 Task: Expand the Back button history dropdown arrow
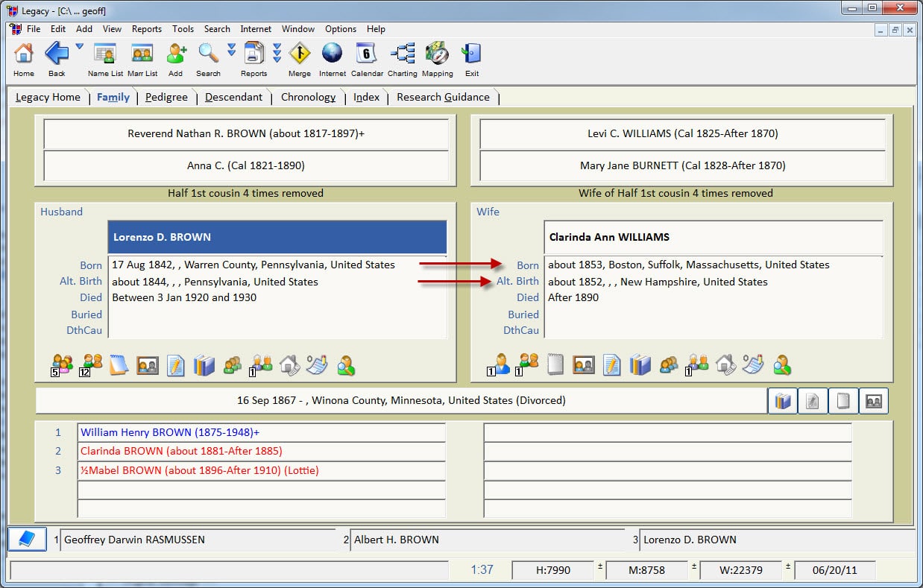tap(79, 47)
